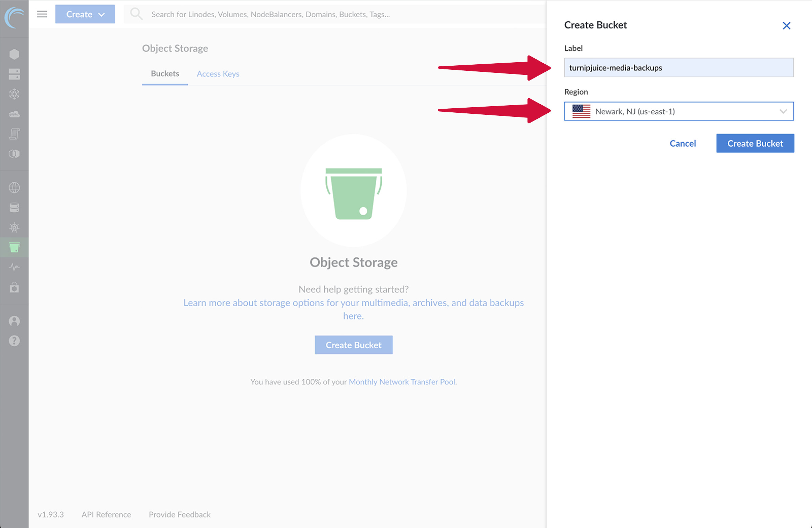Screen dimensions: 812x528
Task: Select the Buckets tab
Action: click(x=165, y=74)
